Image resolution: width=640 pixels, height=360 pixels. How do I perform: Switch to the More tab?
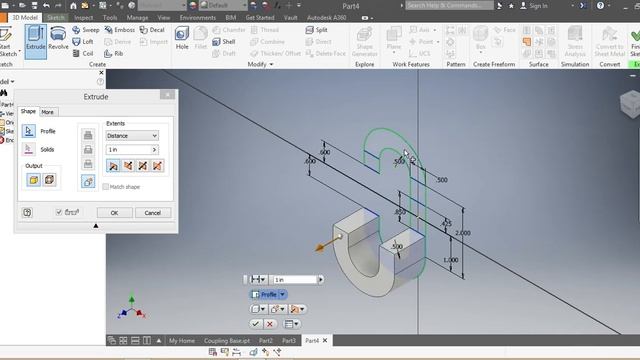pyautogui.click(x=47, y=112)
